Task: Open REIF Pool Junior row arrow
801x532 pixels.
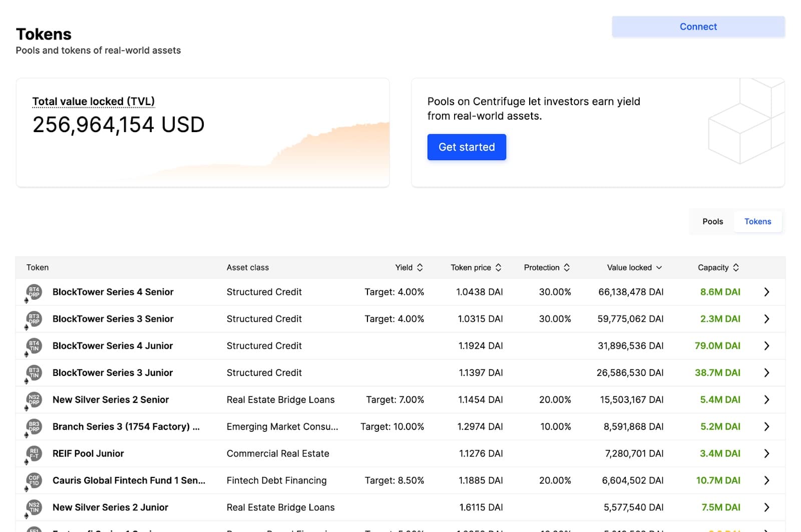Action: [x=766, y=453]
